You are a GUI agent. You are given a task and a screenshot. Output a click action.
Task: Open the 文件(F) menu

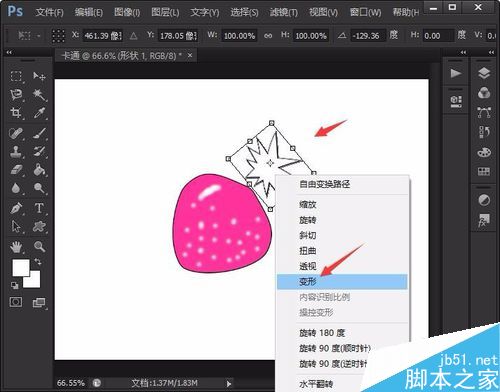[49, 13]
